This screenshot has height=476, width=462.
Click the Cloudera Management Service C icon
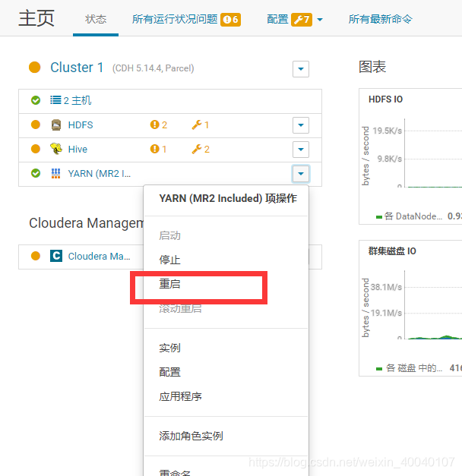point(56,256)
